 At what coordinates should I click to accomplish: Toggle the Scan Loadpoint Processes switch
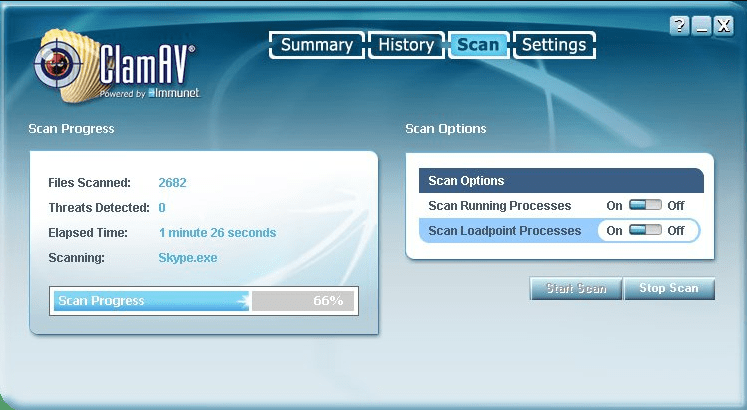click(645, 230)
